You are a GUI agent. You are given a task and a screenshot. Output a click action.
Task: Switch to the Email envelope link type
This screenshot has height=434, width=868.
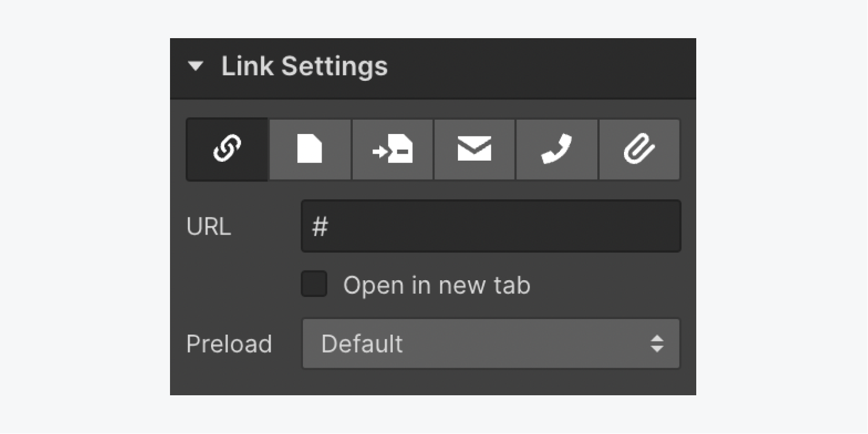(474, 150)
